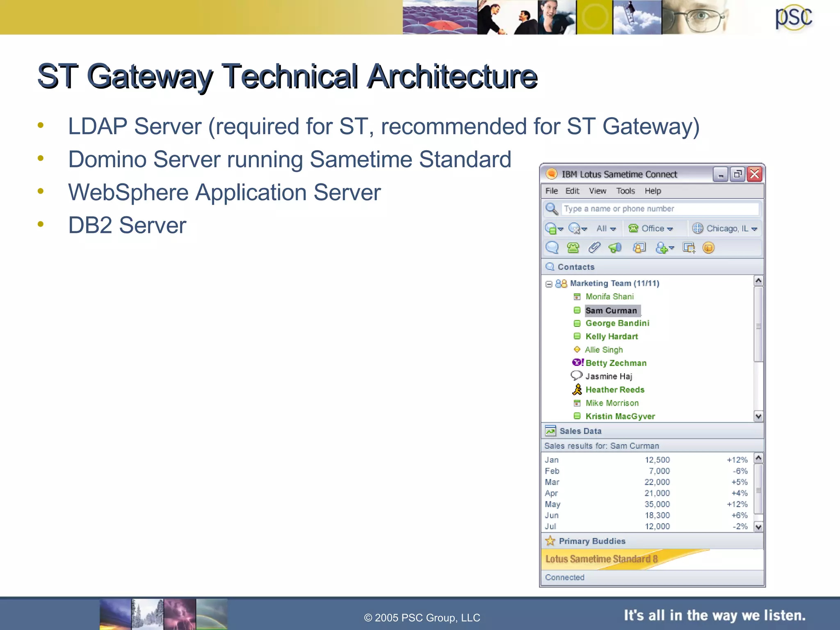Click the green status icon beside Kristin MacGyver
This screenshot has width=840, height=630.
coord(577,416)
